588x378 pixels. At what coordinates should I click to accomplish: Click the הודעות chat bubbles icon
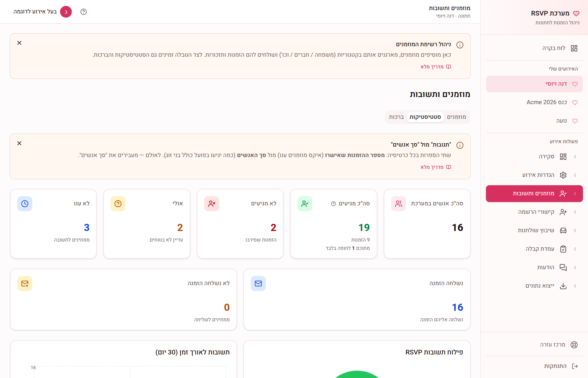(x=563, y=267)
